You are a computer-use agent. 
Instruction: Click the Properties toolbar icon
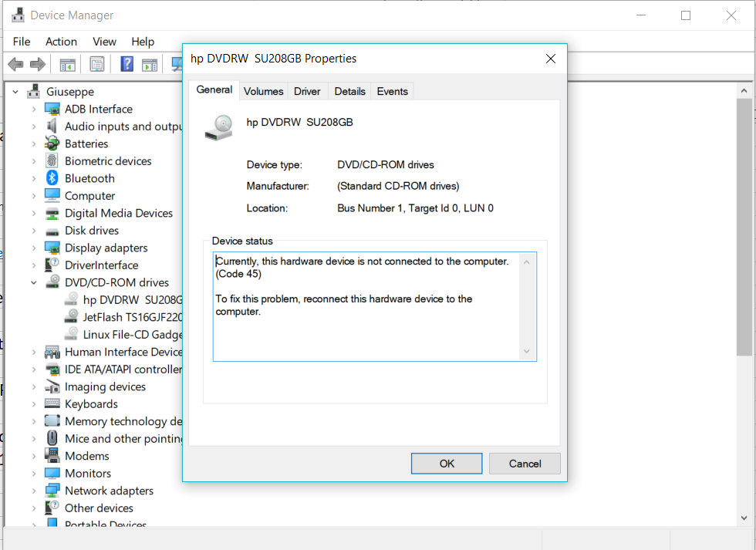tap(97, 65)
